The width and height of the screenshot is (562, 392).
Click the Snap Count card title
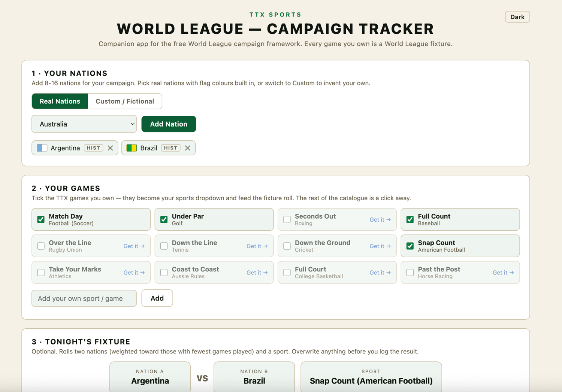click(436, 243)
